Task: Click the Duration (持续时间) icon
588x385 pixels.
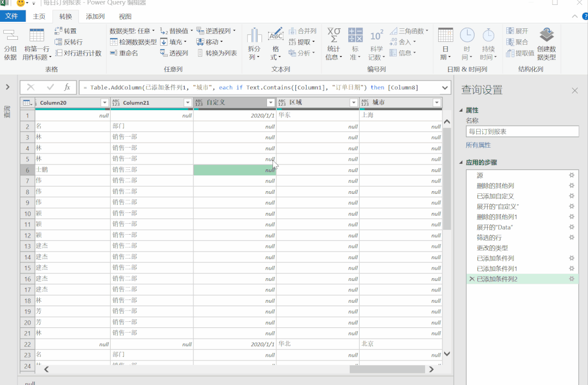Action: [x=488, y=35]
